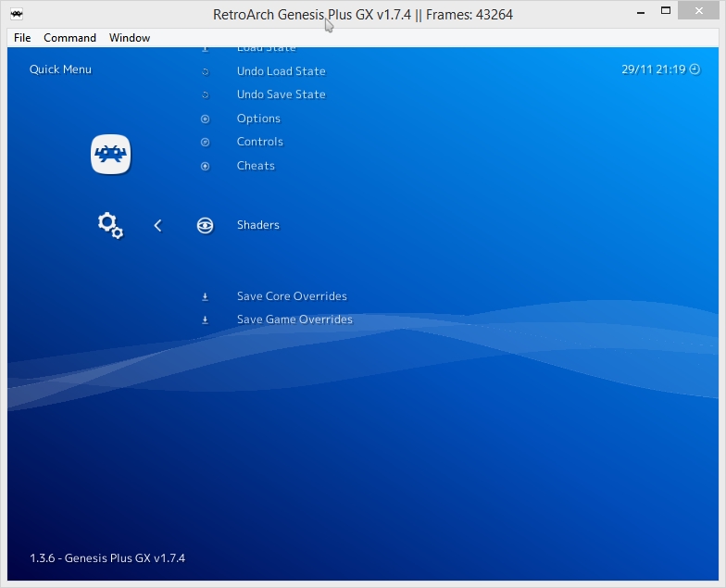Click the Save Game Overrides download icon

(206, 320)
